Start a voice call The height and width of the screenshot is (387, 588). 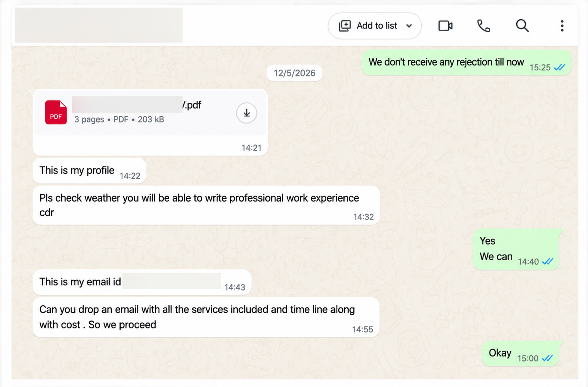[483, 26]
